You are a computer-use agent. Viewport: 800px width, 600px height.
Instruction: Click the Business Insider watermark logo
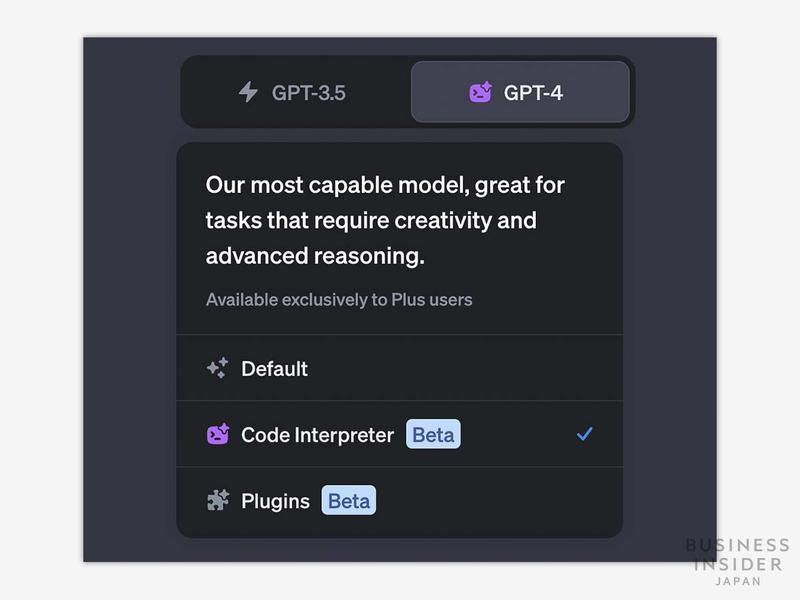coord(737,556)
